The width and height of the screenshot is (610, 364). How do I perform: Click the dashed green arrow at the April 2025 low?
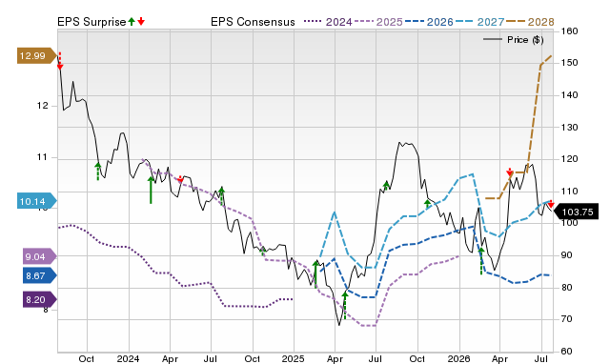pyautogui.click(x=345, y=306)
